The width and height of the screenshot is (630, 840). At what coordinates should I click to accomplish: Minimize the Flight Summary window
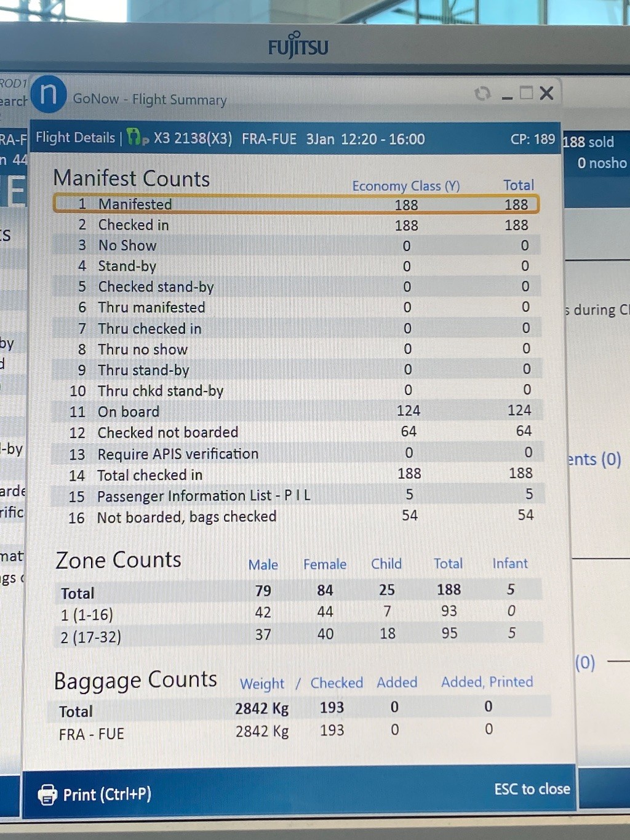click(507, 95)
